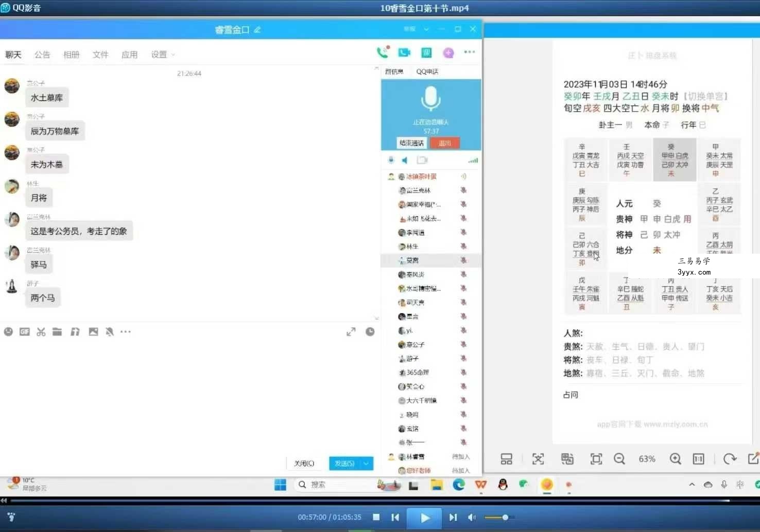760x532 pixels.
Task: Open the teal classroom/screen share icon
Action: coord(426,52)
